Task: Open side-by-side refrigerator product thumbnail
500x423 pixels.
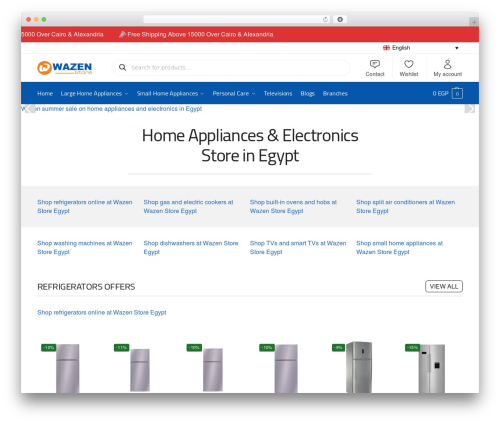Action: [x=432, y=368]
